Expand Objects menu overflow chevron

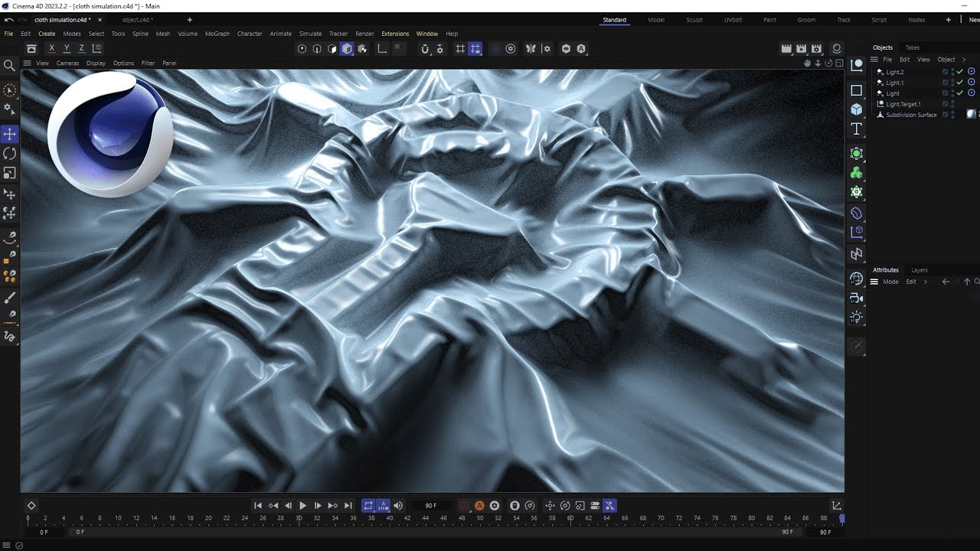tap(964, 59)
